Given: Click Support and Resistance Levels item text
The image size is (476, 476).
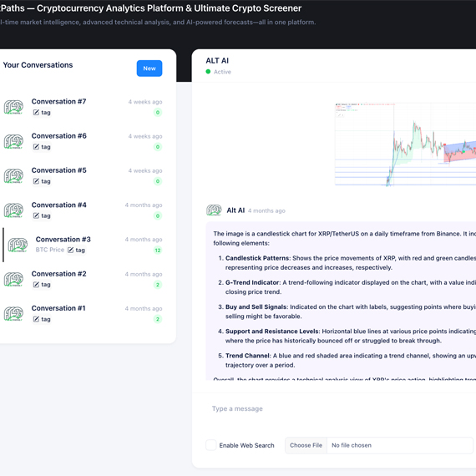Looking at the screenshot, I should (351, 336).
